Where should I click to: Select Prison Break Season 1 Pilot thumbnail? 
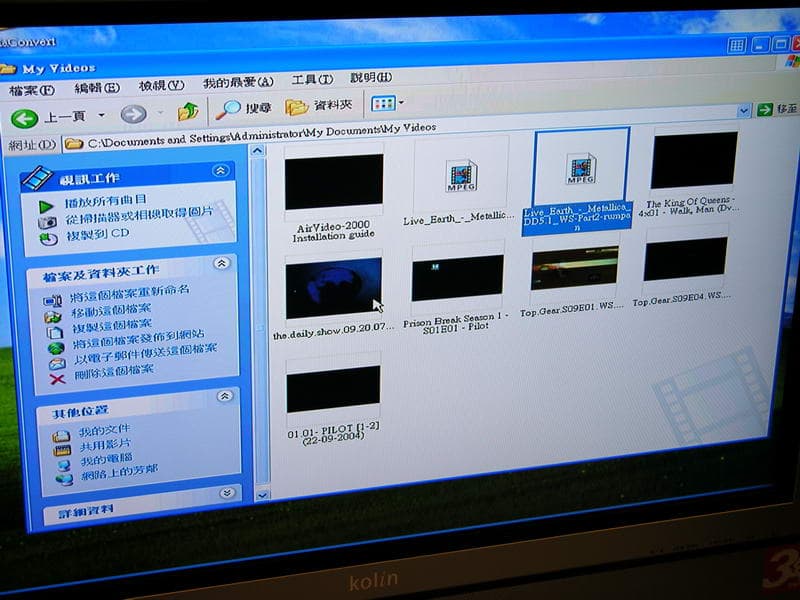point(458,278)
